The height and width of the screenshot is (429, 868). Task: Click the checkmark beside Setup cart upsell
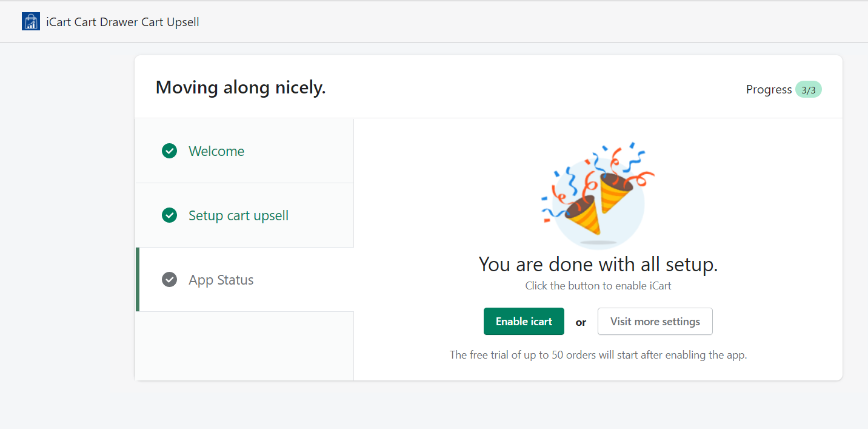click(169, 215)
